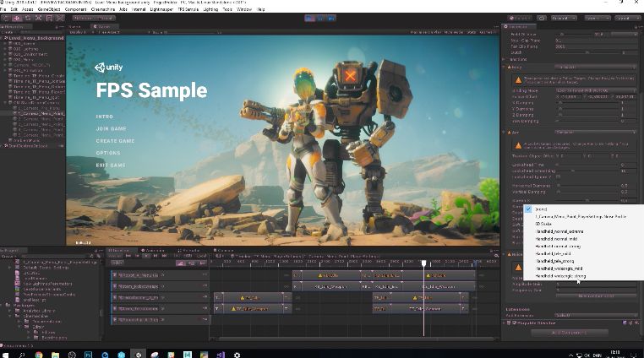Image resolution: width=644 pixels, height=358 pixels.
Task: Select the Rect transform tool
Action: [x=49, y=18]
